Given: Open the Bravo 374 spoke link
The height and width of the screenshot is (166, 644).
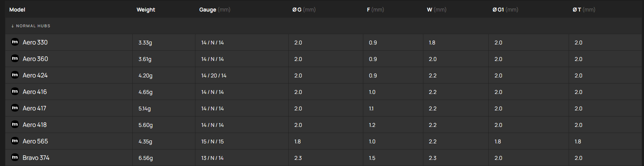Looking at the screenshot, I should click(36, 158).
